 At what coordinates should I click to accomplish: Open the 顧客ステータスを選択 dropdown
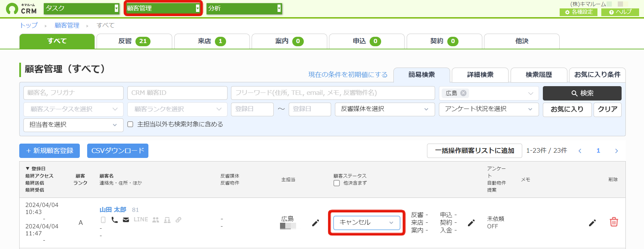tap(73, 109)
